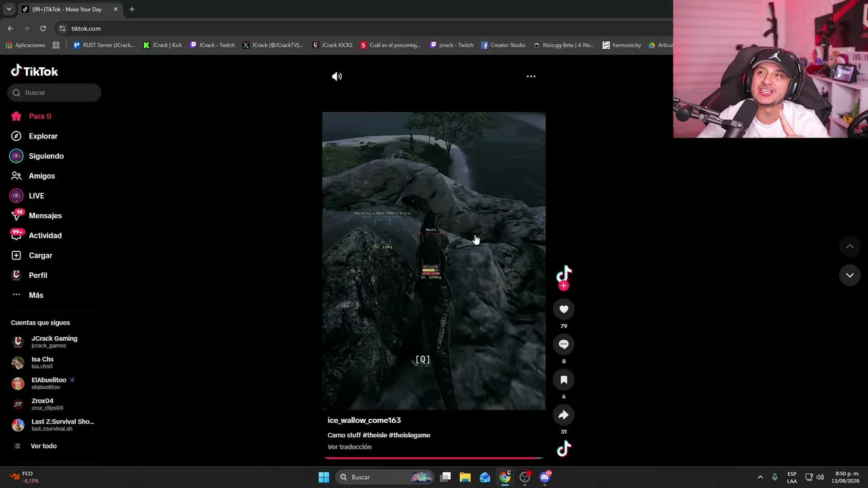868x488 pixels.
Task: Open the tab groups grid icon
Action: [x=56, y=45]
